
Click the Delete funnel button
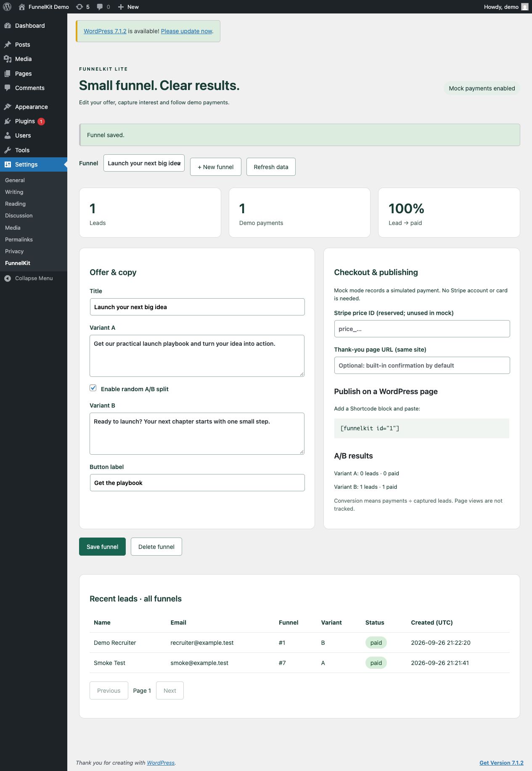[156, 547]
